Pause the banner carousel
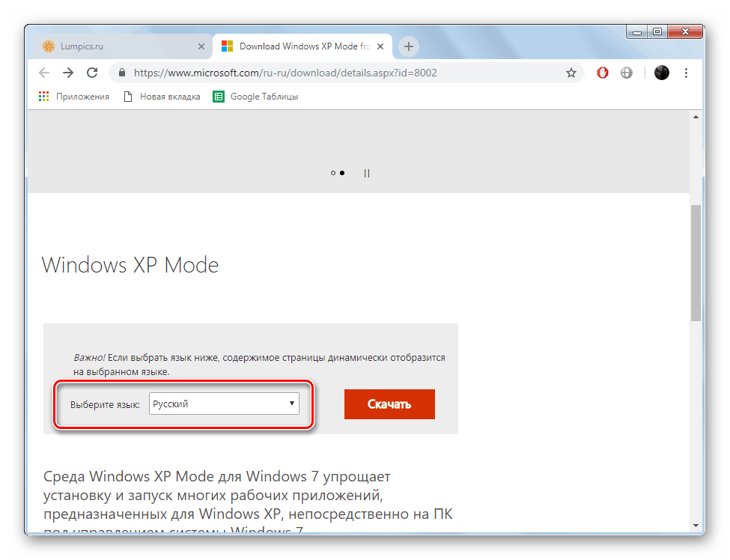The height and width of the screenshot is (560, 730). tap(367, 173)
